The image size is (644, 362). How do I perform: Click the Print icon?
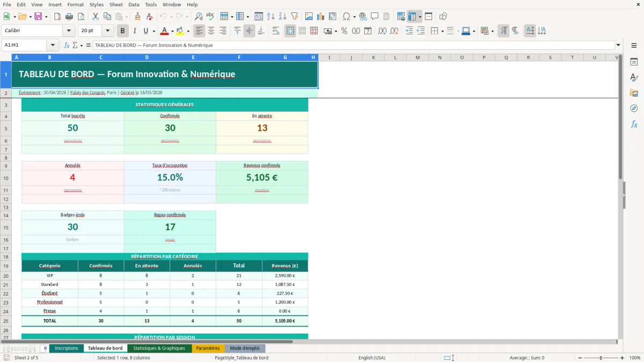70,17
